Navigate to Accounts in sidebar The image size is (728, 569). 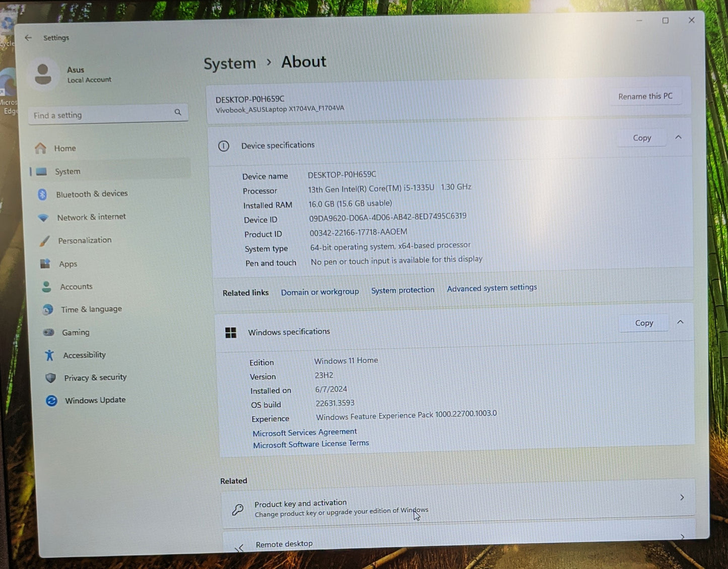click(x=76, y=287)
